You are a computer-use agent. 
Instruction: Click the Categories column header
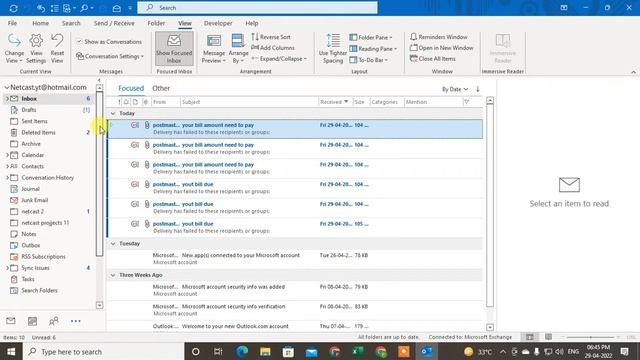pyautogui.click(x=387, y=102)
